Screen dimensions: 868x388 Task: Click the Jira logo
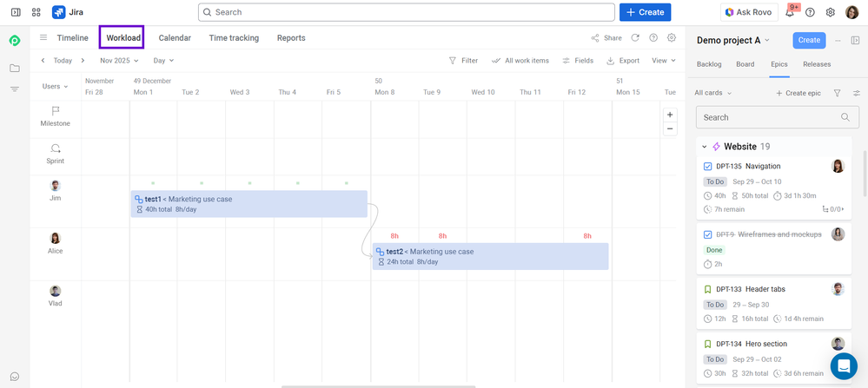(68, 12)
